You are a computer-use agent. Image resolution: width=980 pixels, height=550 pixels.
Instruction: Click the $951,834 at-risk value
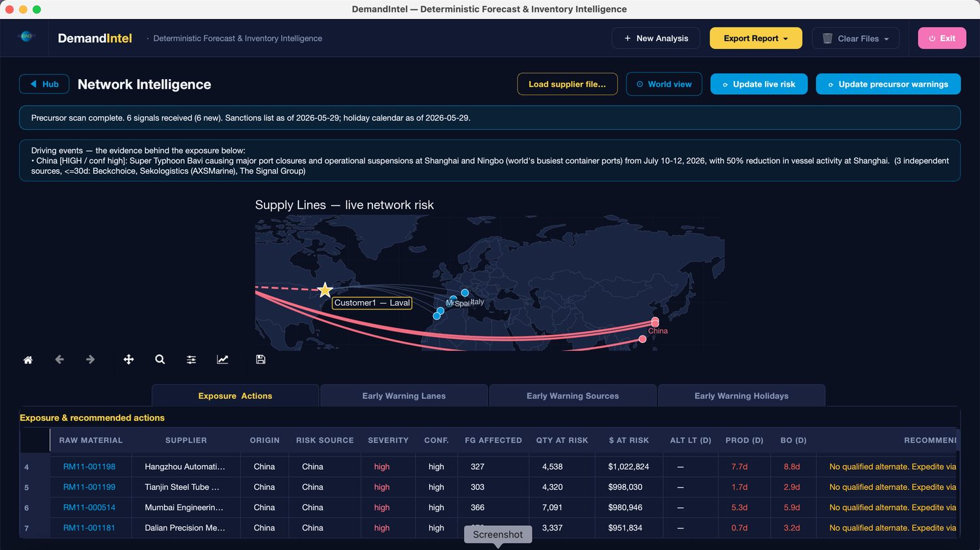point(625,528)
